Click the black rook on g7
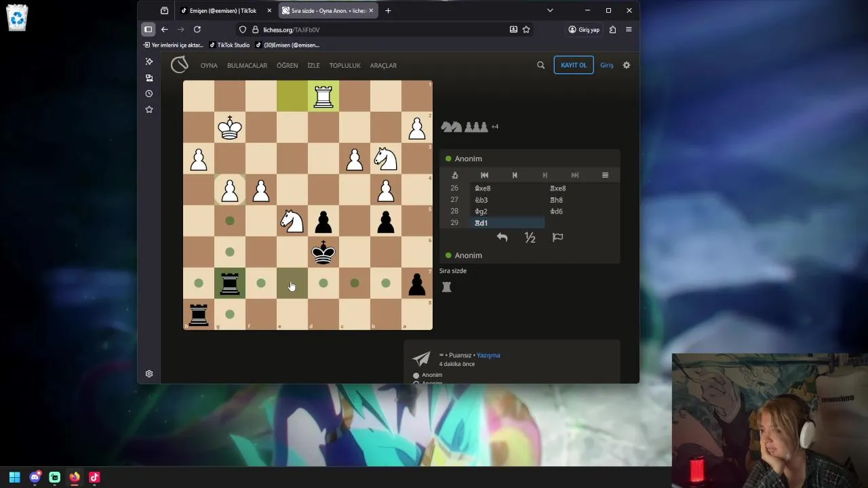The width and height of the screenshot is (868, 488). (230, 283)
